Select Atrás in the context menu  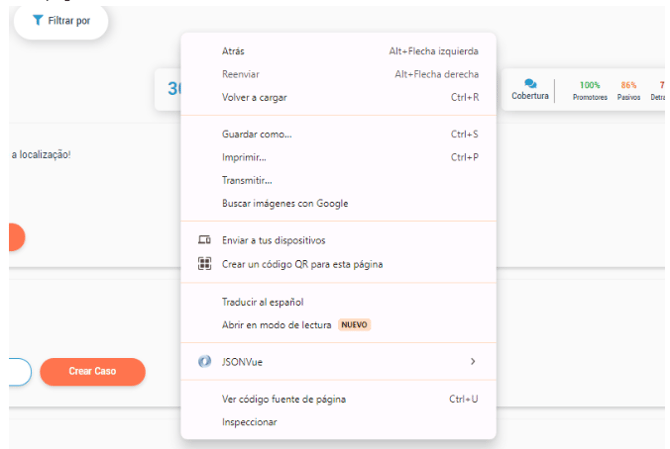click(x=338, y=51)
